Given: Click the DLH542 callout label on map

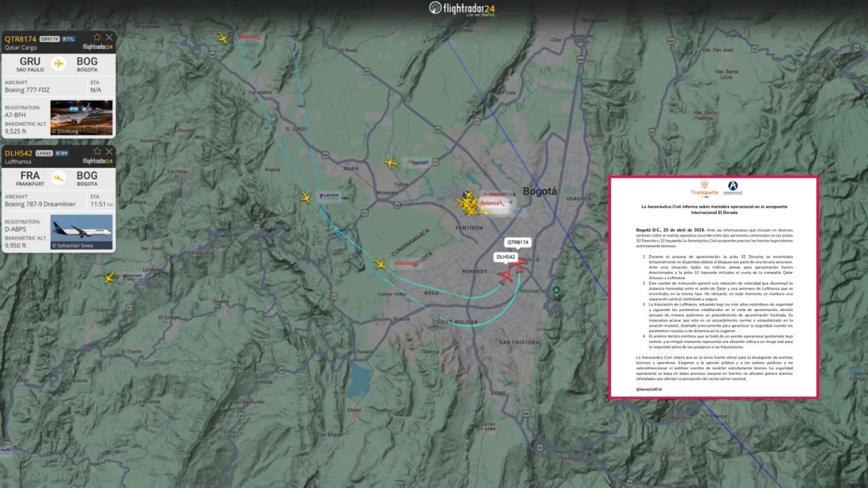Looking at the screenshot, I should (x=505, y=258).
